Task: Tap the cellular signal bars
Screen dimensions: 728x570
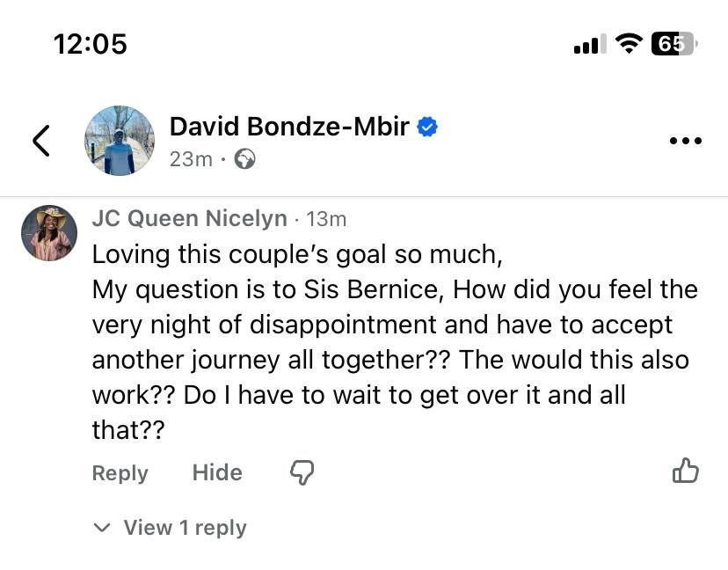Action: (x=589, y=44)
